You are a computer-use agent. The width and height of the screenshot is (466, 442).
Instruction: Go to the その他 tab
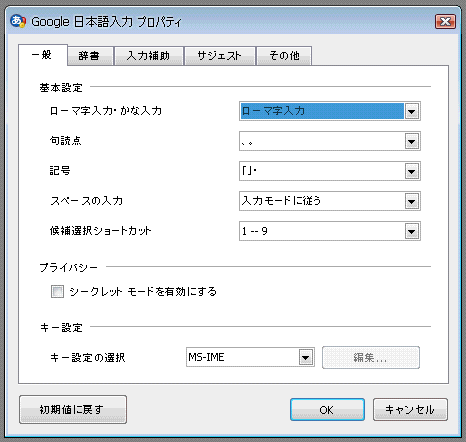pos(284,56)
